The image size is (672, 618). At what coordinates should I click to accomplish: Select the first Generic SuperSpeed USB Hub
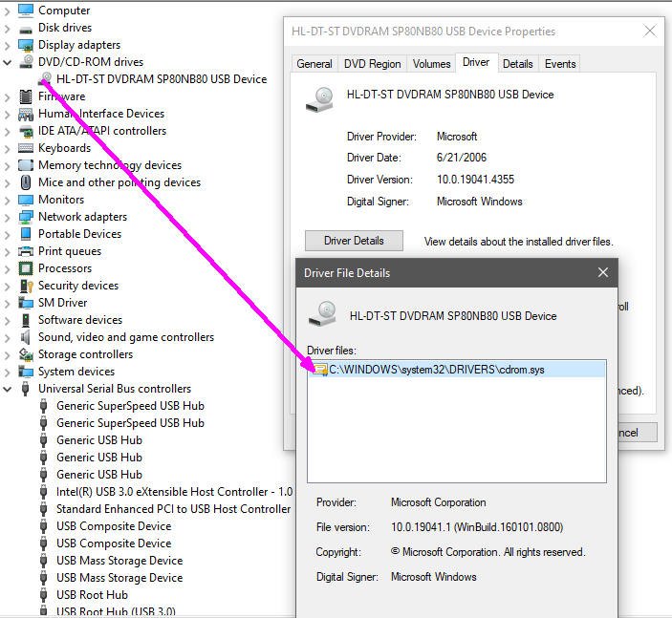(130, 406)
